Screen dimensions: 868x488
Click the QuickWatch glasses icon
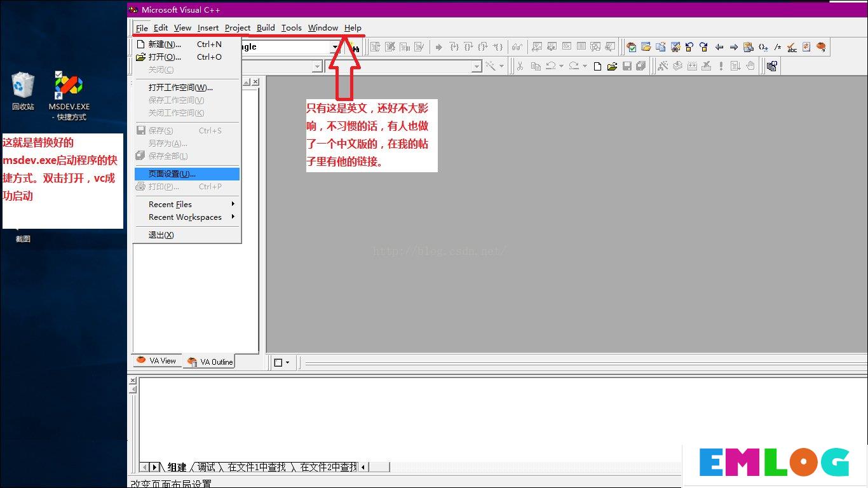(x=517, y=47)
